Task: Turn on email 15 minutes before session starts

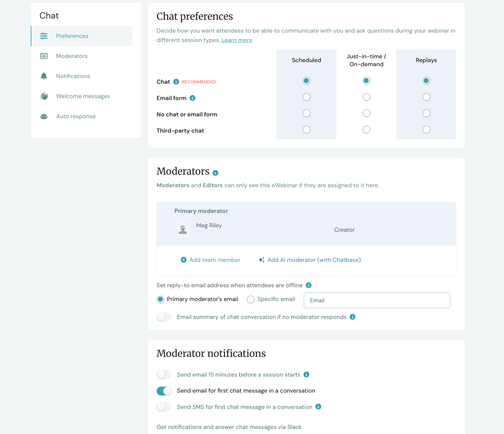Action: pyautogui.click(x=164, y=374)
